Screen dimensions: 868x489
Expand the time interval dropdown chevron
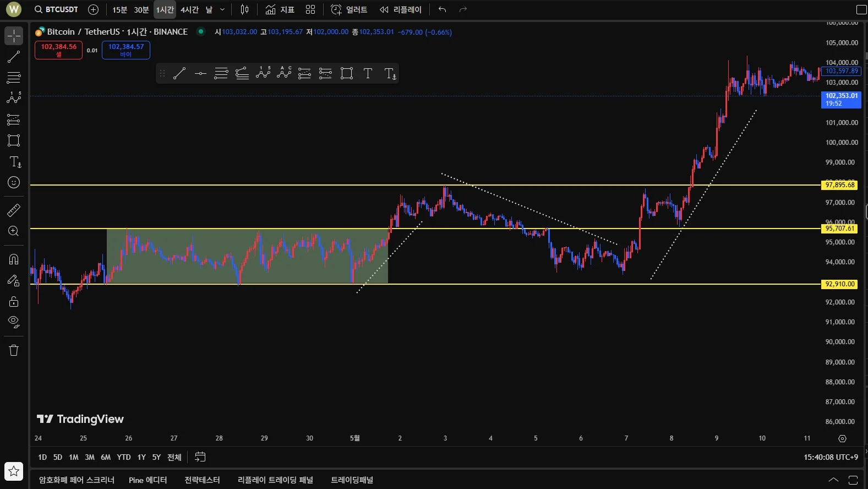pyautogui.click(x=222, y=10)
